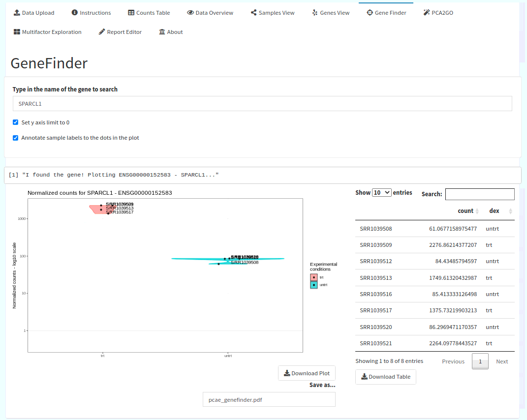
Task: Uncheck 'Annotate sample labels' checkbox
Action: pos(15,138)
